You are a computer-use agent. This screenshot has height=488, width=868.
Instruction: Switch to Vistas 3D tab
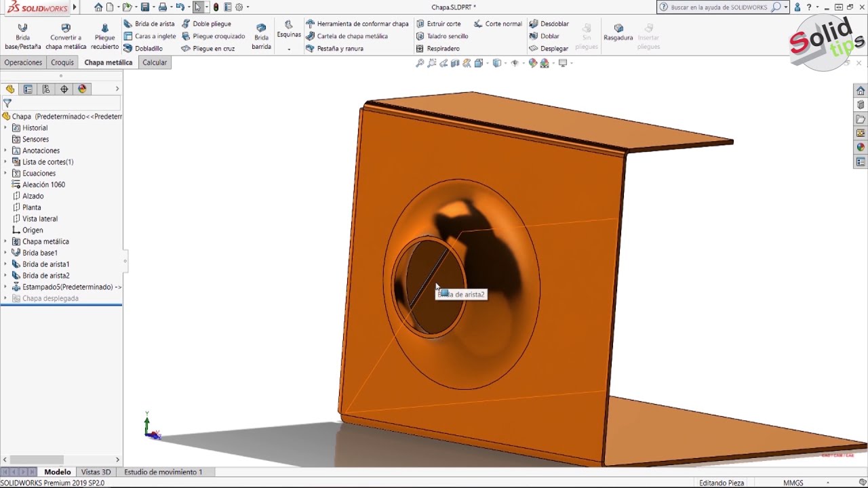96,472
